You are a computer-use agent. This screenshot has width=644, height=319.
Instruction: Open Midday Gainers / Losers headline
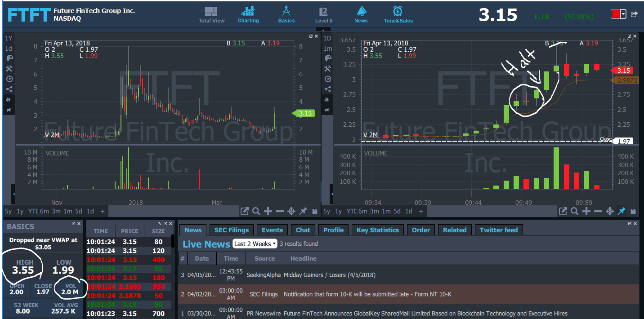330,275
